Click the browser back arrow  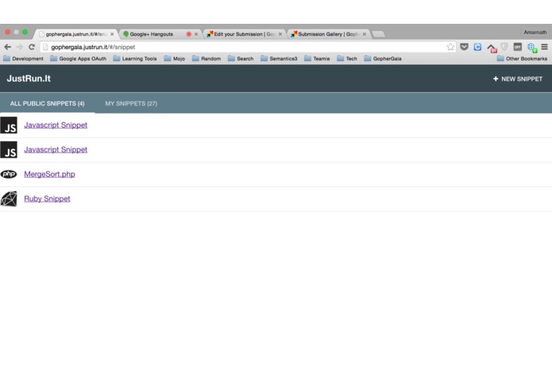pos(7,47)
